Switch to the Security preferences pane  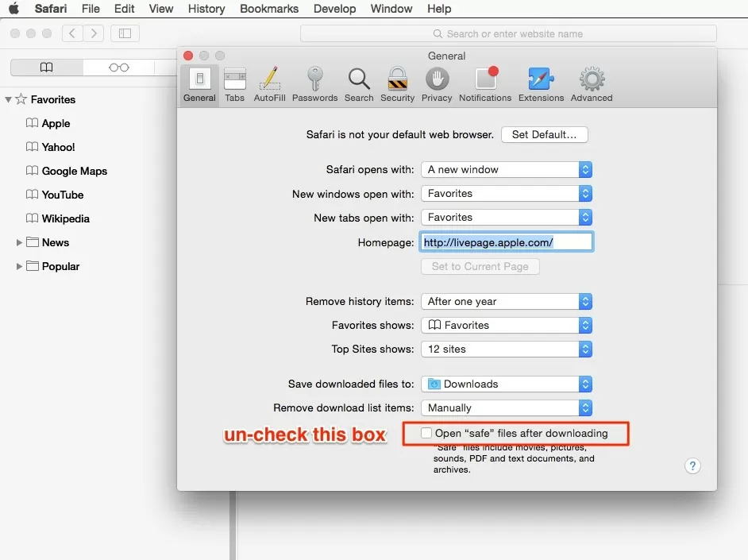(397, 84)
